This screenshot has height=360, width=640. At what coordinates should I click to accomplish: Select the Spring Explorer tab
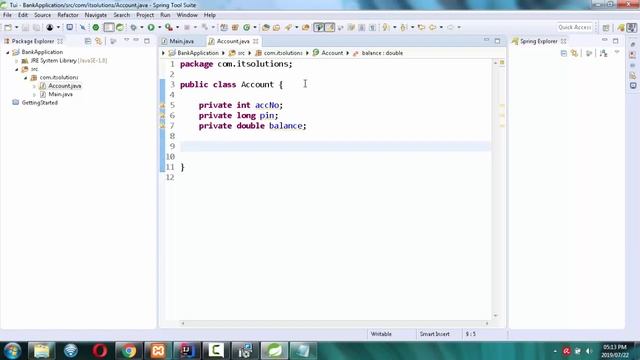[x=538, y=41]
